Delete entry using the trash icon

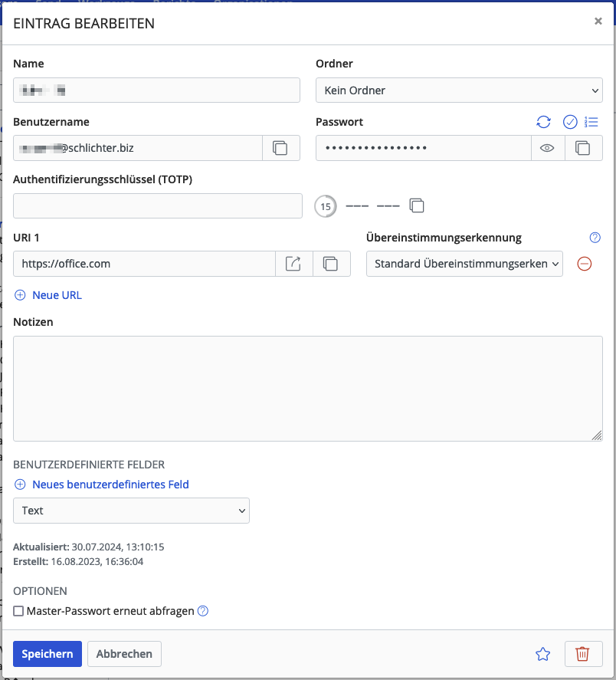[x=582, y=654]
